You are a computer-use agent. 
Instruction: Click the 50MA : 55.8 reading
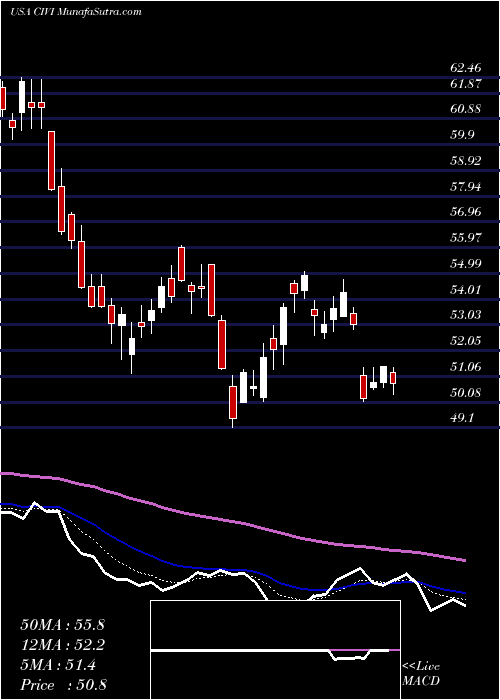[x=62, y=625]
